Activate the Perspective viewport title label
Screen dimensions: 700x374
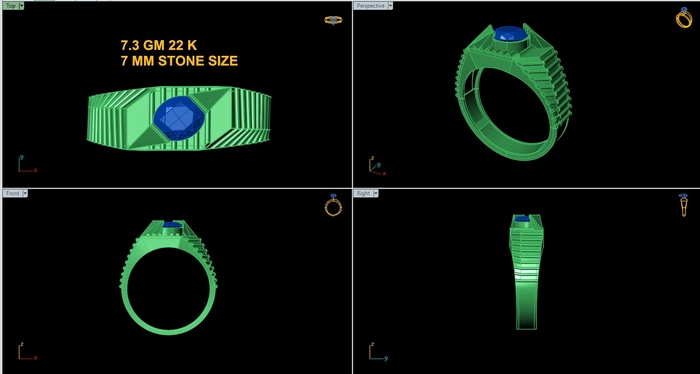tap(371, 6)
